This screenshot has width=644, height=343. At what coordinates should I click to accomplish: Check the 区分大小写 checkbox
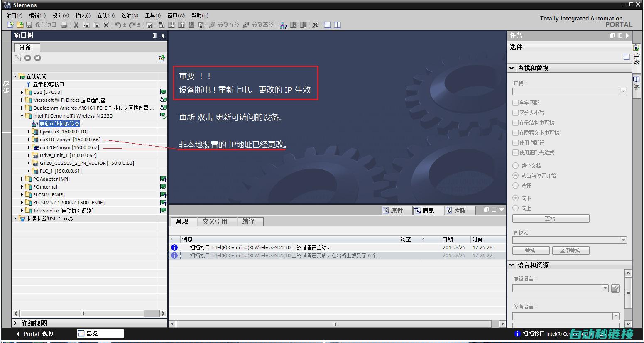point(516,113)
